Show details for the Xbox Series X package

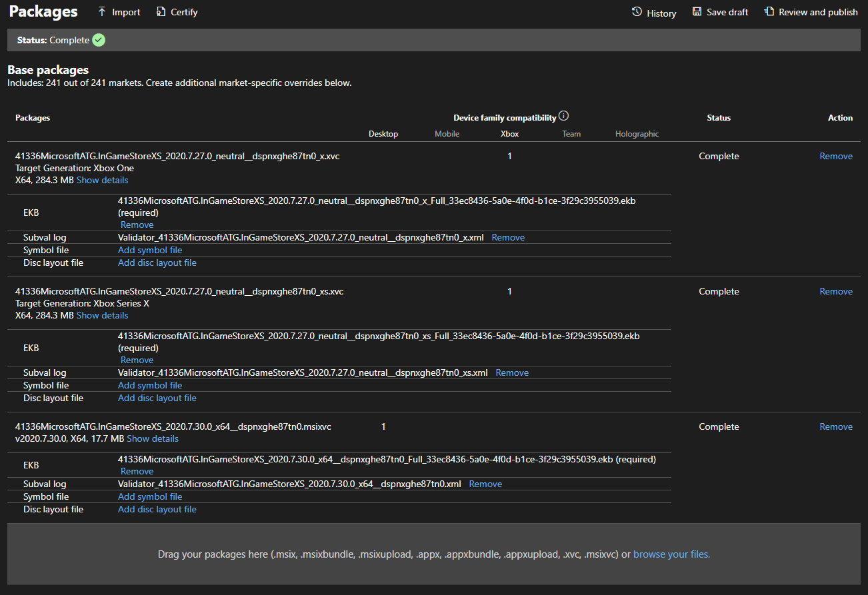[101, 314]
